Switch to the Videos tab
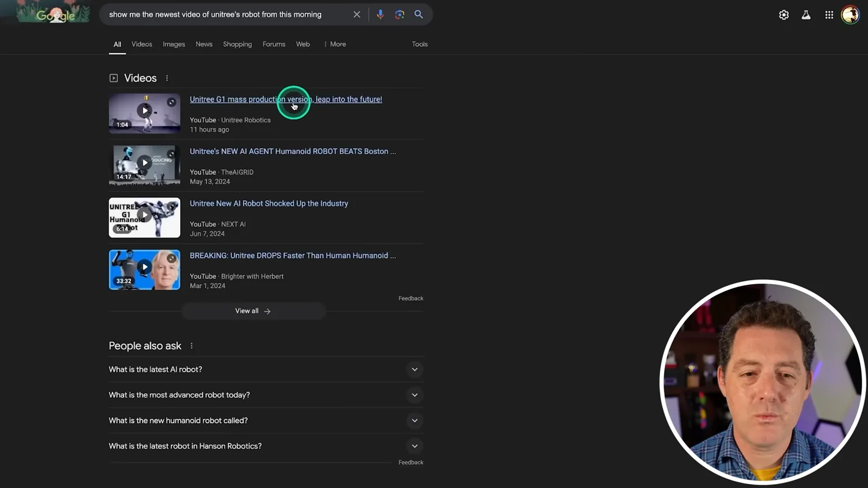 [142, 44]
